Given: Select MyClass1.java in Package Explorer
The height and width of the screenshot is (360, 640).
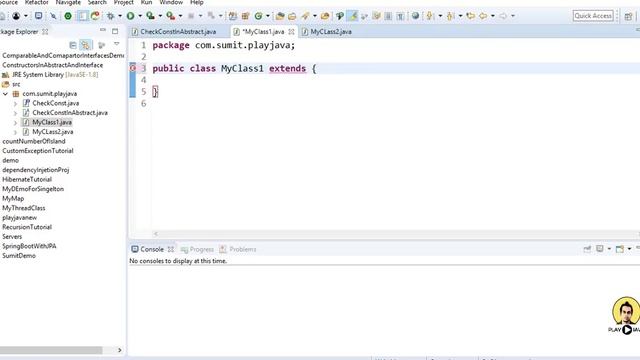Looking at the screenshot, I should coord(52,122).
